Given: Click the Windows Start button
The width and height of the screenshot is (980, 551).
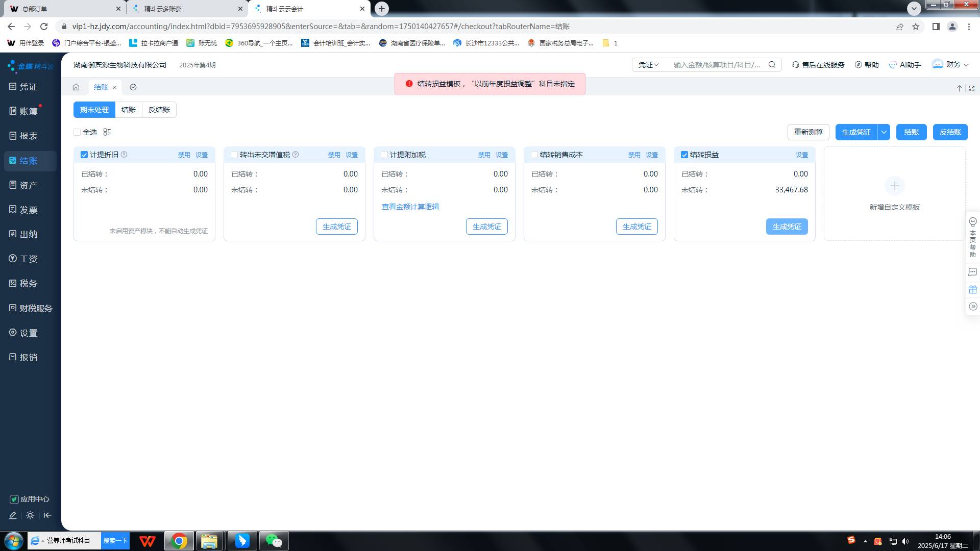Looking at the screenshot, I should tap(13, 541).
